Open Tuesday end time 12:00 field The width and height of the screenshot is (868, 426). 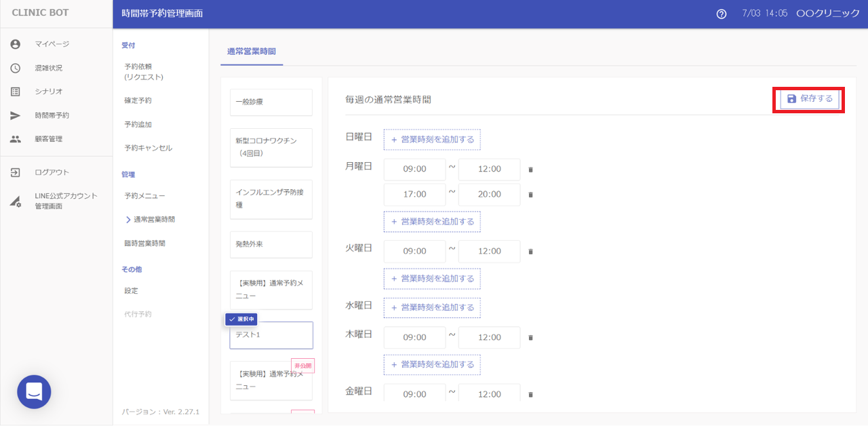(x=489, y=251)
